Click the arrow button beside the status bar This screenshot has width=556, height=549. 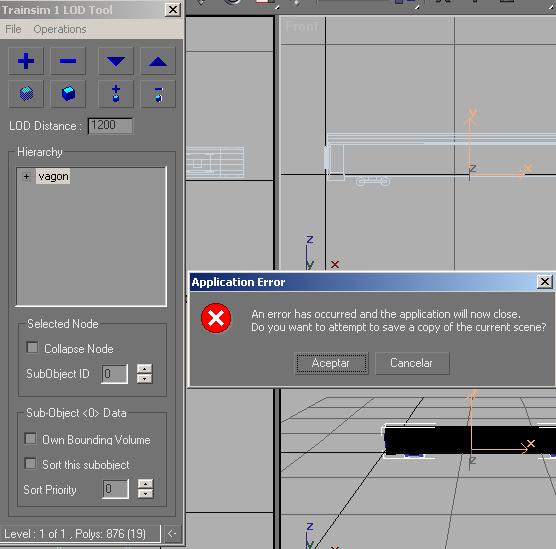point(172,533)
